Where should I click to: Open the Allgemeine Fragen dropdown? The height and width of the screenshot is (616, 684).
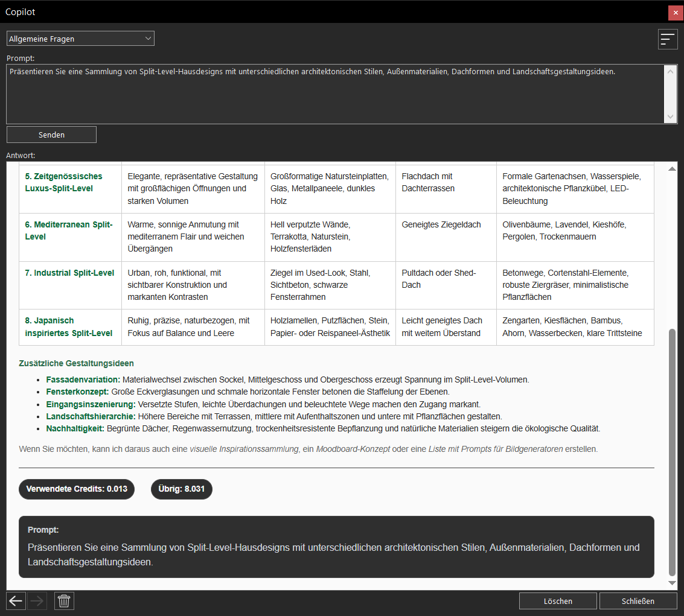[x=80, y=39]
